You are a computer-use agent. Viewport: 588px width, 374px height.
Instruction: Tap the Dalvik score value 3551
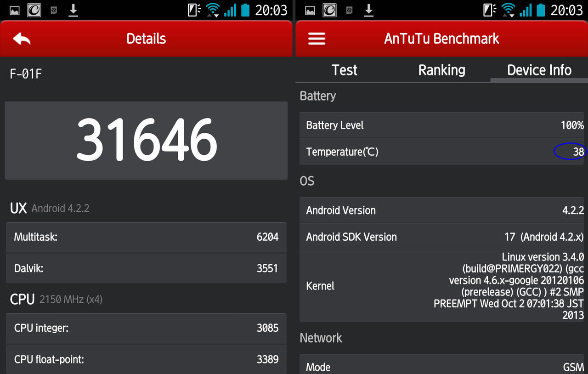tap(267, 268)
